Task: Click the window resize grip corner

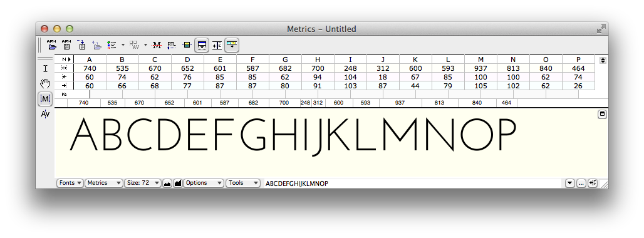Action: pos(604,184)
